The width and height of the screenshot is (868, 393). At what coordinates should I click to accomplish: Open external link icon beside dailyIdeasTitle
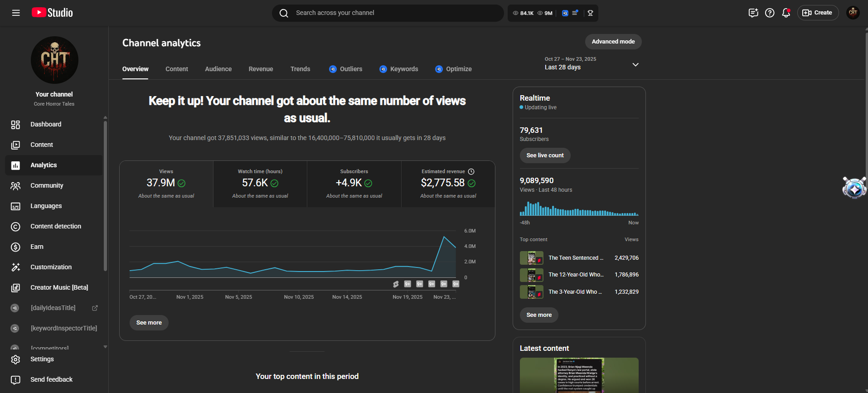tap(95, 308)
